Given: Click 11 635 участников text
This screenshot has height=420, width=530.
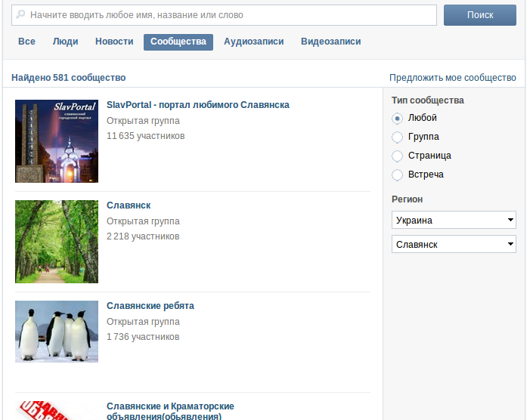Looking at the screenshot, I should coord(146,136).
